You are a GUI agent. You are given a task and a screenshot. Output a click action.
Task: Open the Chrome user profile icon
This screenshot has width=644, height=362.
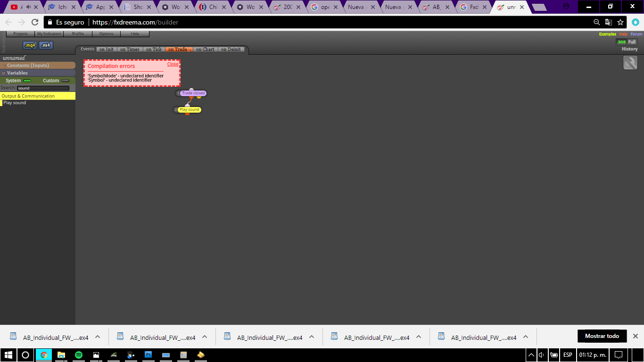tap(566, 7)
